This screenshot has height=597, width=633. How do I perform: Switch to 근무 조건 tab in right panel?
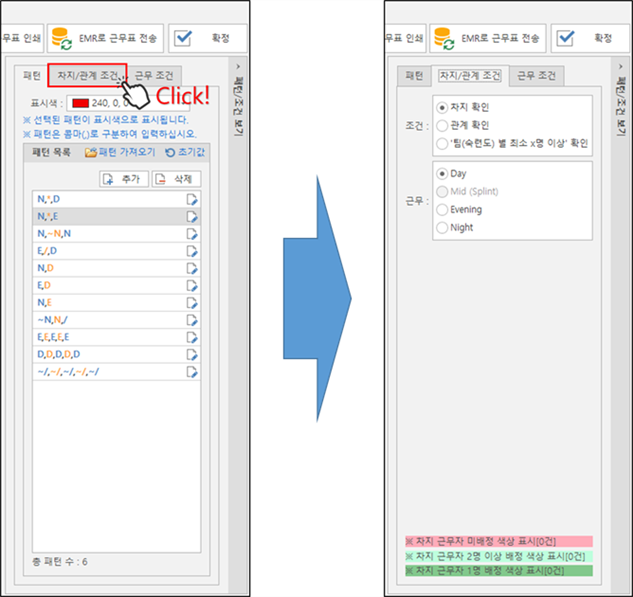(x=536, y=76)
